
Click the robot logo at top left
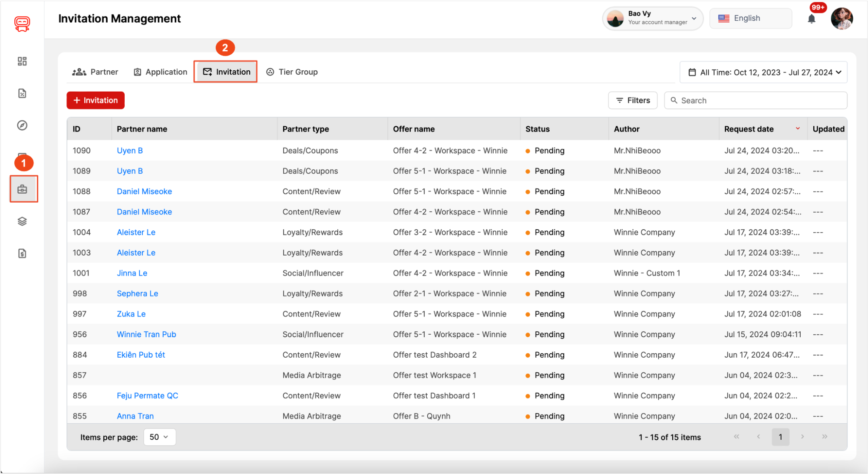(x=22, y=23)
